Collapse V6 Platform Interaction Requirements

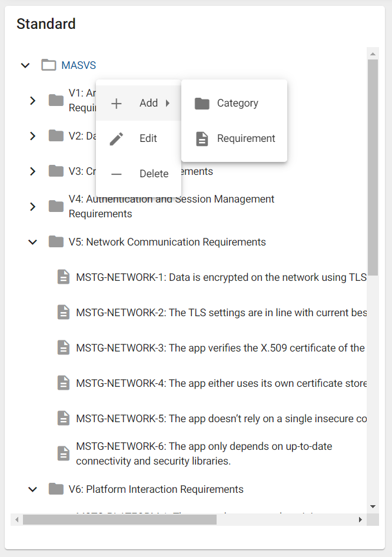click(33, 489)
